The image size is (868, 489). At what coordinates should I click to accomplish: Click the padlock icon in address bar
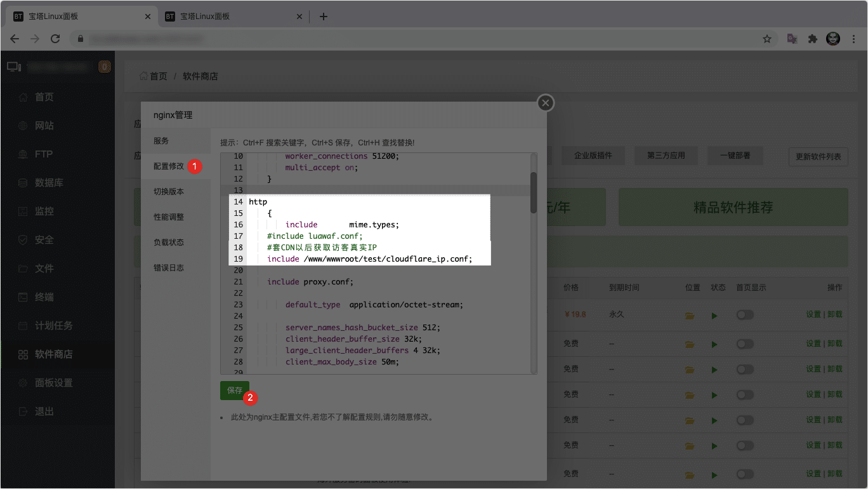(x=81, y=39)
